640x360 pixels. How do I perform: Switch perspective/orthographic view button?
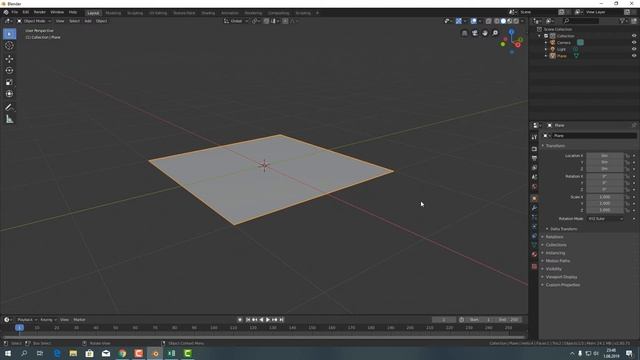464,33
